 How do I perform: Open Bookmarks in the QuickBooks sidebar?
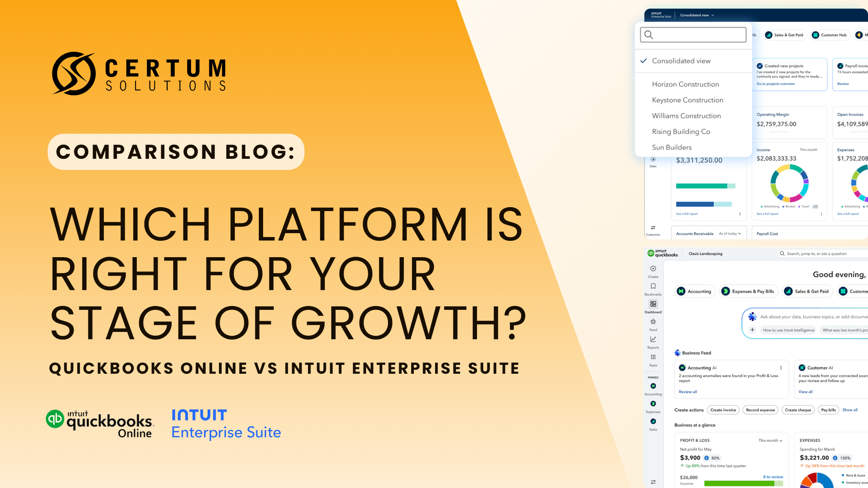pyautogui.click(x=653, y=286)
